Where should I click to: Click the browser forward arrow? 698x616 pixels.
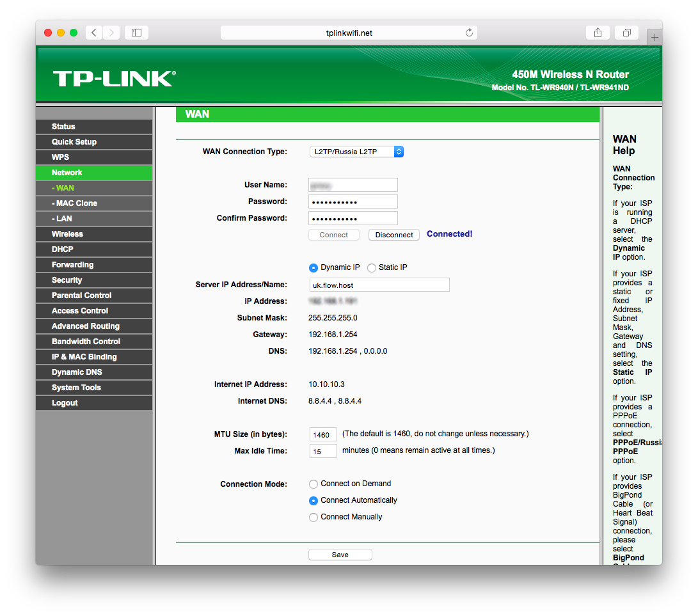(110, 33)
